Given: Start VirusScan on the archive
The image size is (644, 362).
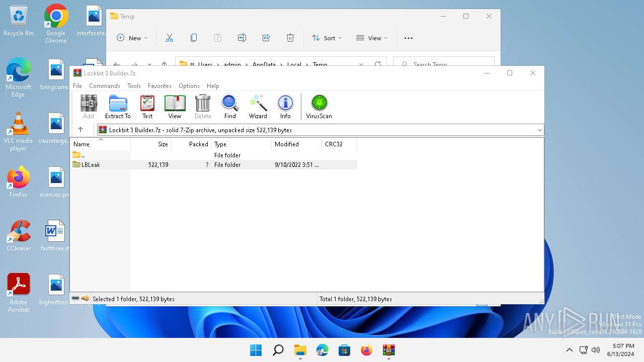Looking at the screenshot, I should [x=319, y=107].
